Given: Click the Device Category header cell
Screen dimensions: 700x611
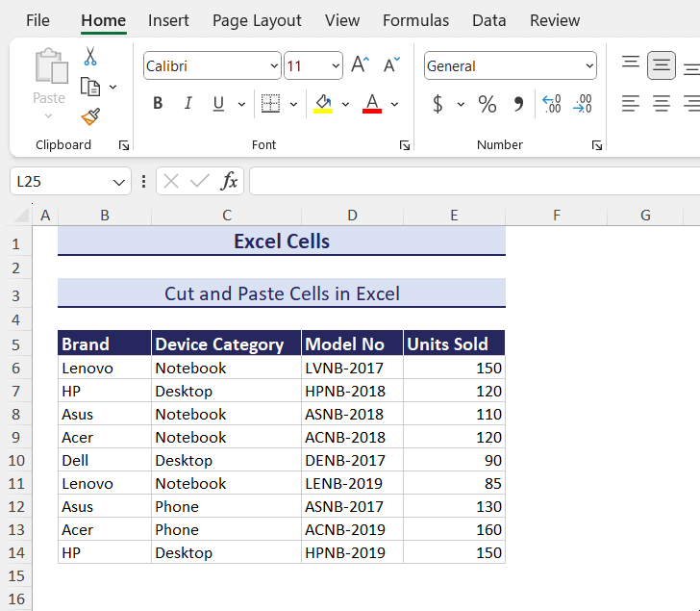Looking at the screenshot, I should pos(226,344).
